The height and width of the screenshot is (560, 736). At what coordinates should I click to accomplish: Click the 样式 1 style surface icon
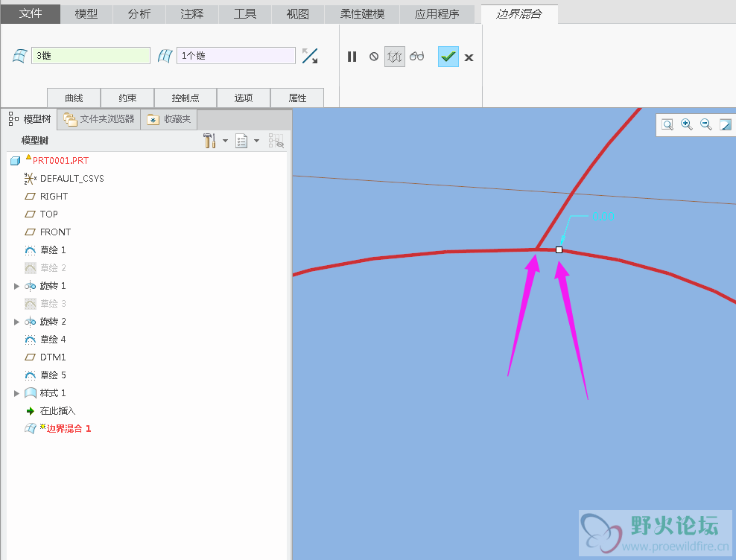(x=30, y=393)
